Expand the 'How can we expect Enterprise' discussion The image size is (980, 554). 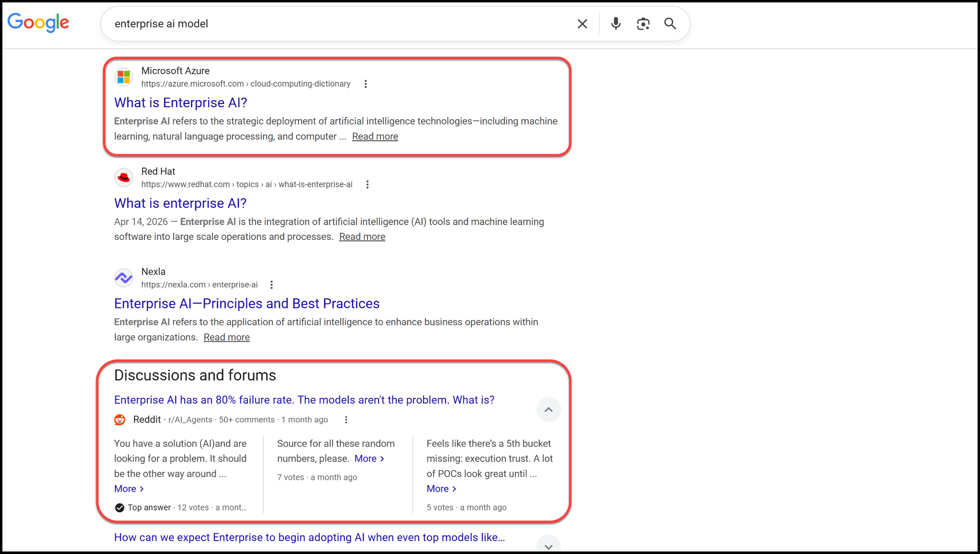548,546
